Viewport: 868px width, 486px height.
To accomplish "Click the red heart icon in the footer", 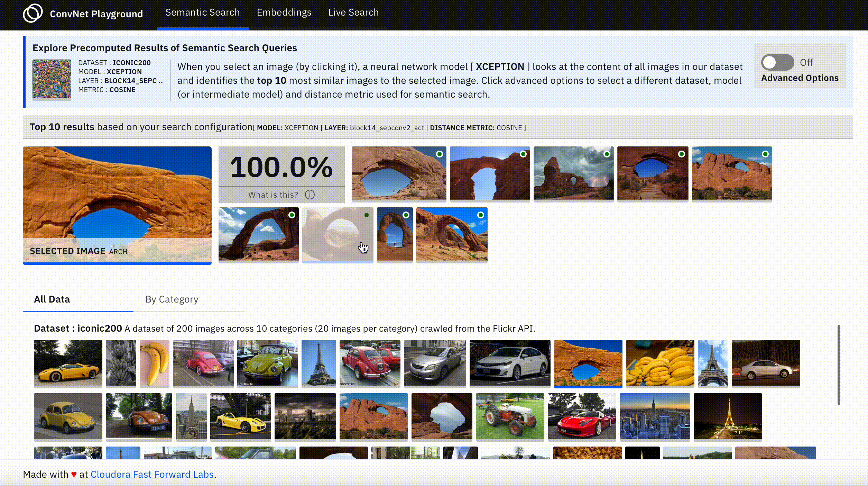I will (74, 474).
